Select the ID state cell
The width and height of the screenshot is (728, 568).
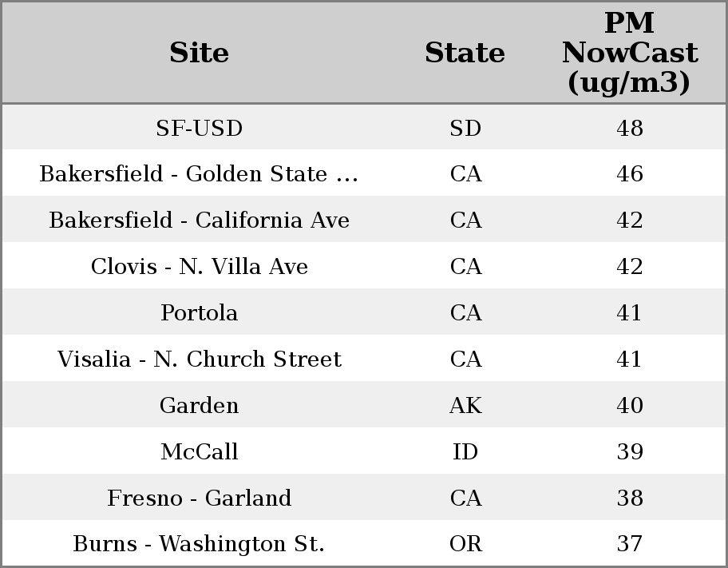(x=465, y=451)
